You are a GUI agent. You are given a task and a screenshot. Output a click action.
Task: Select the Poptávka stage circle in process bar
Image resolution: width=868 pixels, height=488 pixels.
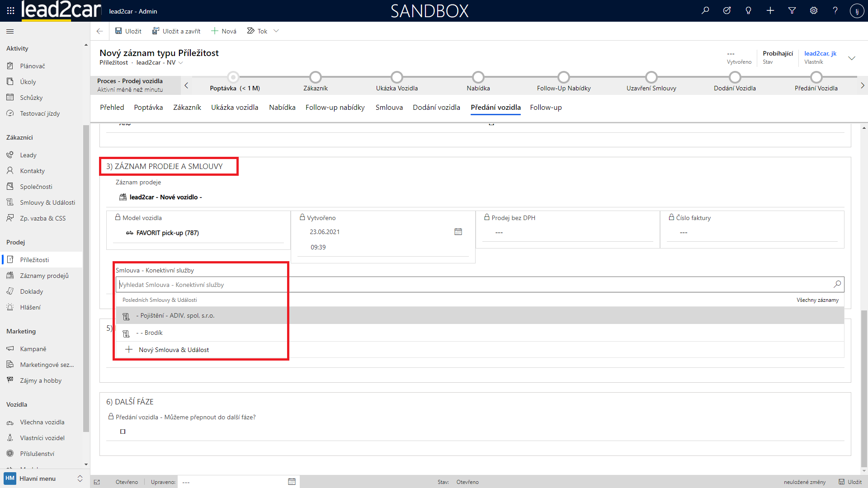(x=233, y=77)
